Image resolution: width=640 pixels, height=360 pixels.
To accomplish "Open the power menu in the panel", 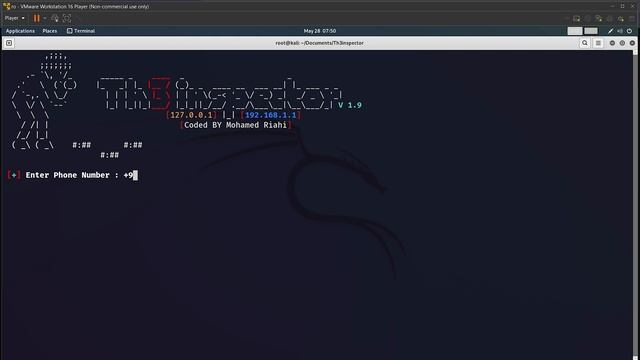I will (629, 31).
